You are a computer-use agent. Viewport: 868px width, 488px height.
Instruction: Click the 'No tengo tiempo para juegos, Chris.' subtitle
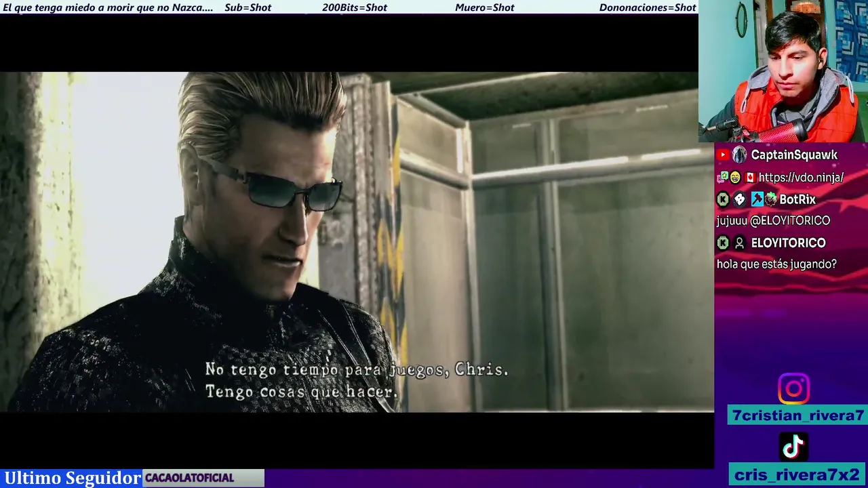pos(357,369)
